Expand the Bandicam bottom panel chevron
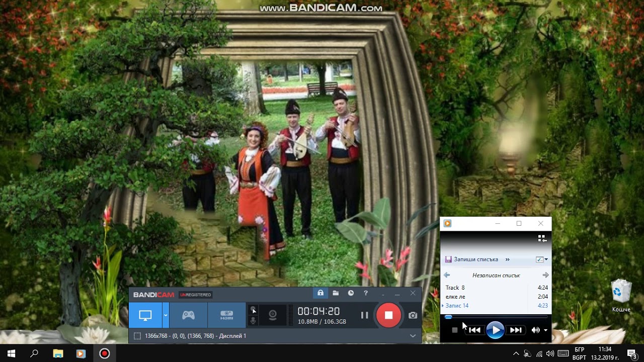 [413, 336]
